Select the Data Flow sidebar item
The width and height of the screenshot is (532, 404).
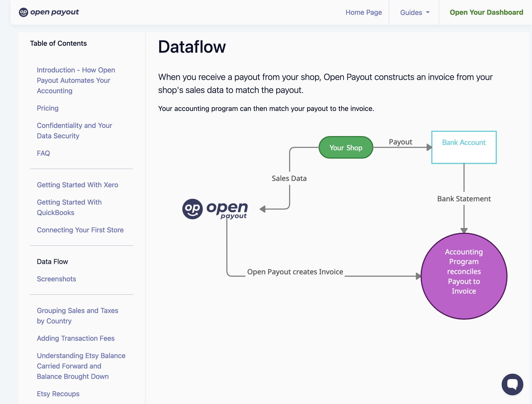click(x=52, y=262)
